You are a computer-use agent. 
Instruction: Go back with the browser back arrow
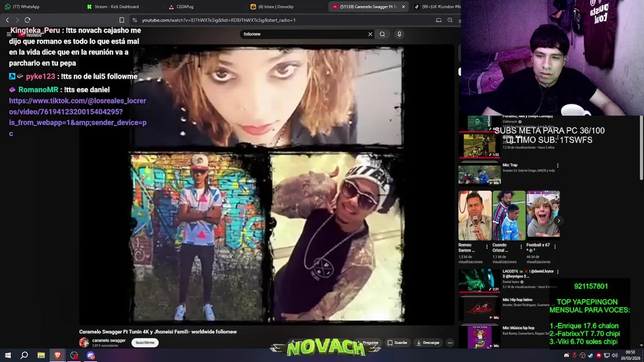click(x=7, y=20)
